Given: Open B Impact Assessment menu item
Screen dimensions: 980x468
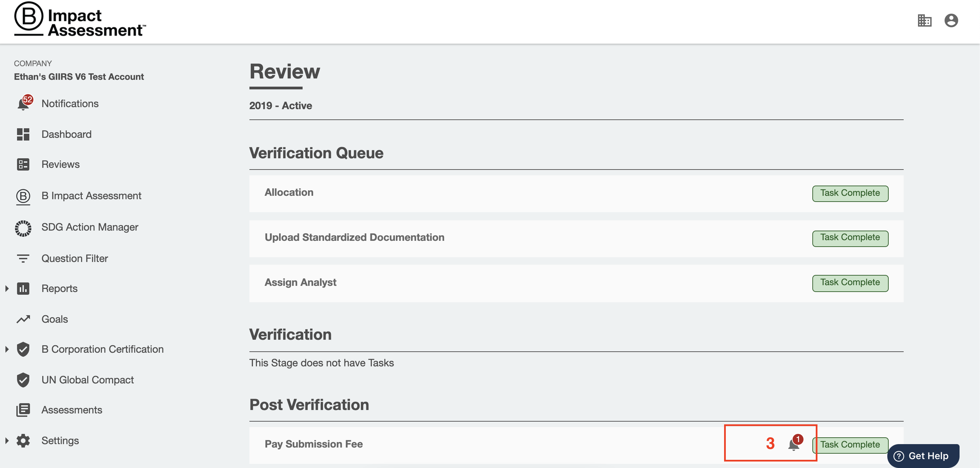Looking at the screenshot, I should tap(91, 196).
